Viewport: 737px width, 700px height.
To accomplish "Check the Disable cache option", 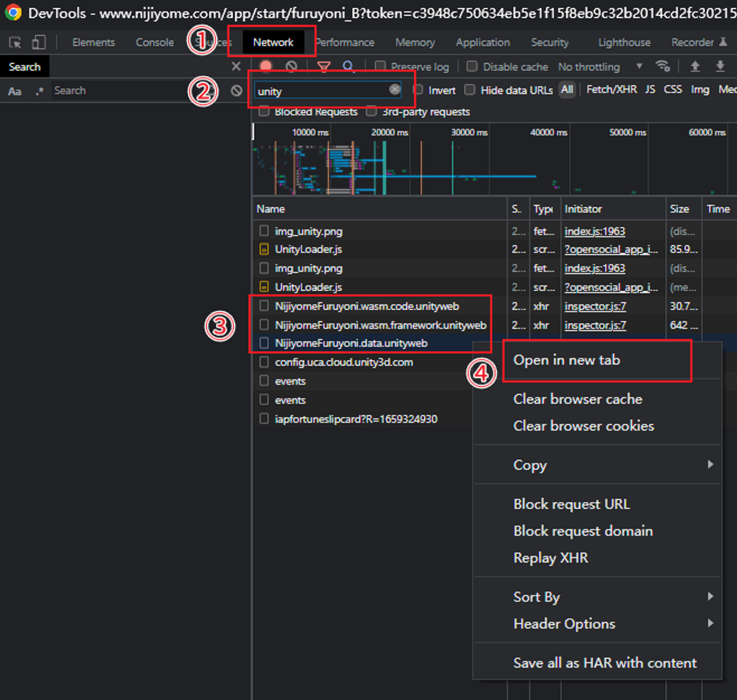I will 472,66.
